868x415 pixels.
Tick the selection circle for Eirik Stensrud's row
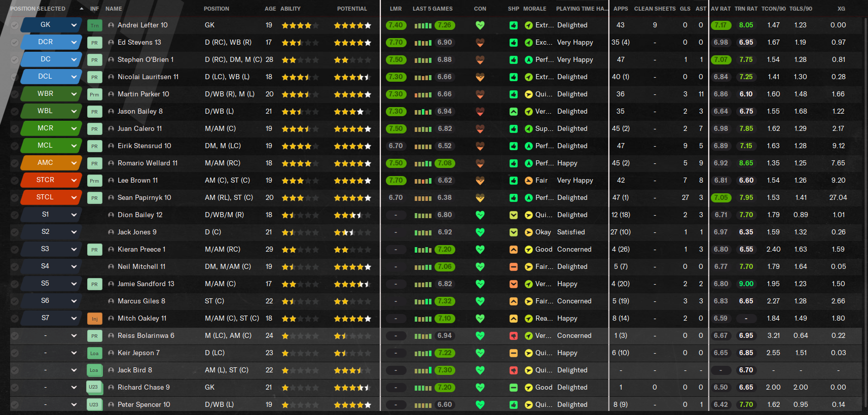click(15, 146)
